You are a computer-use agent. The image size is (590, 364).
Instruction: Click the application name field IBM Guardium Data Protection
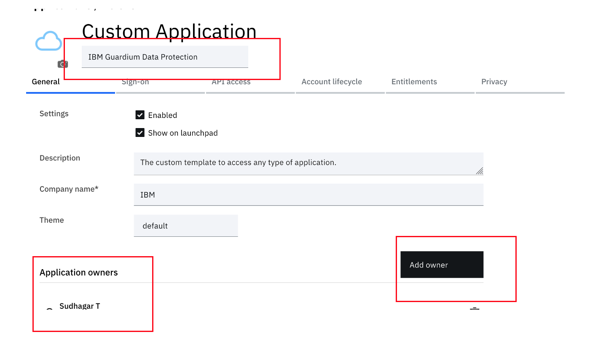point(165,57)
